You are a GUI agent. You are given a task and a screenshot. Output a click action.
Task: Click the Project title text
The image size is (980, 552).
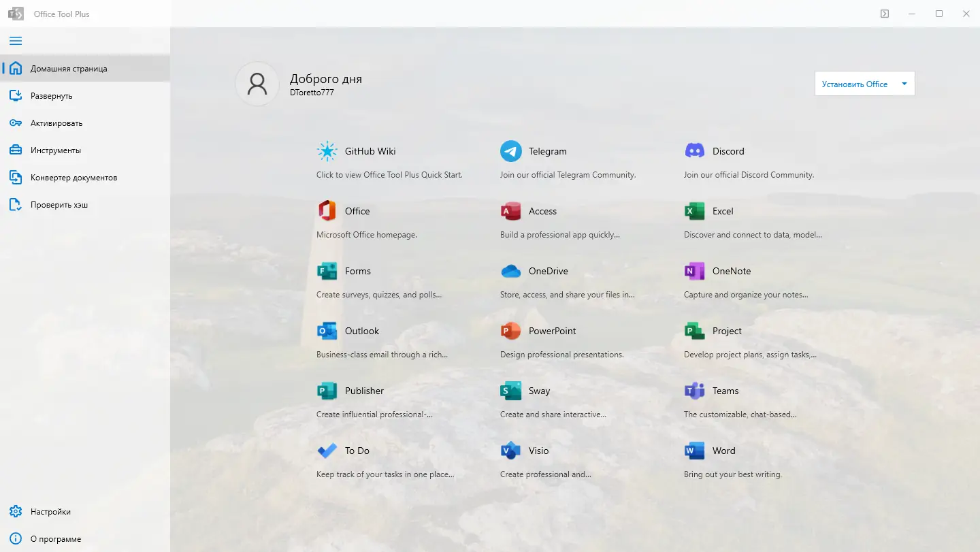point(728,331)
